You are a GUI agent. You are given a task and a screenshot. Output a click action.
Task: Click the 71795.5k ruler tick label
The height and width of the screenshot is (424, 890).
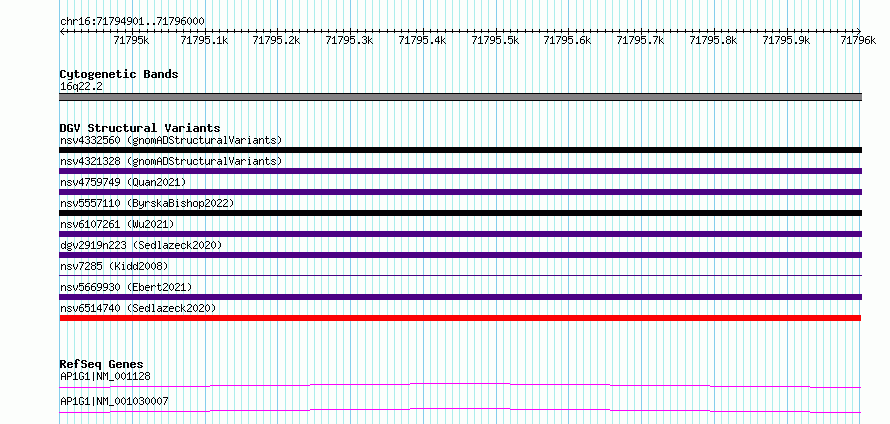496,40
